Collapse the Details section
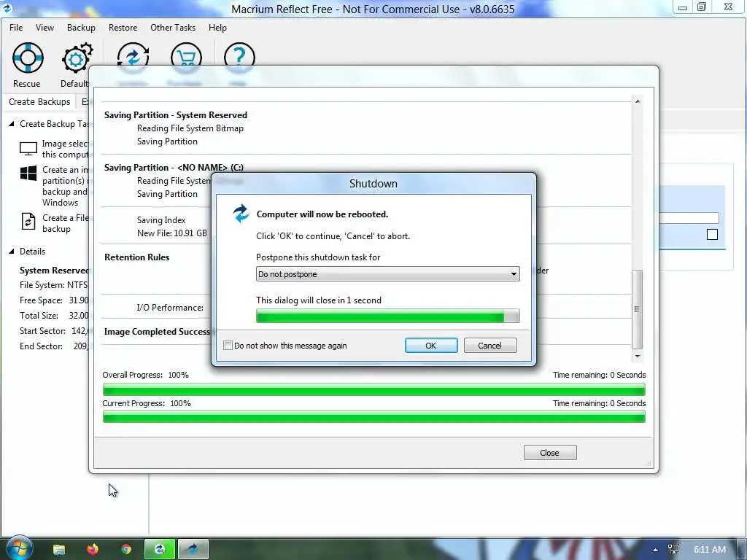The image size is (747, 560). (12, 252)
